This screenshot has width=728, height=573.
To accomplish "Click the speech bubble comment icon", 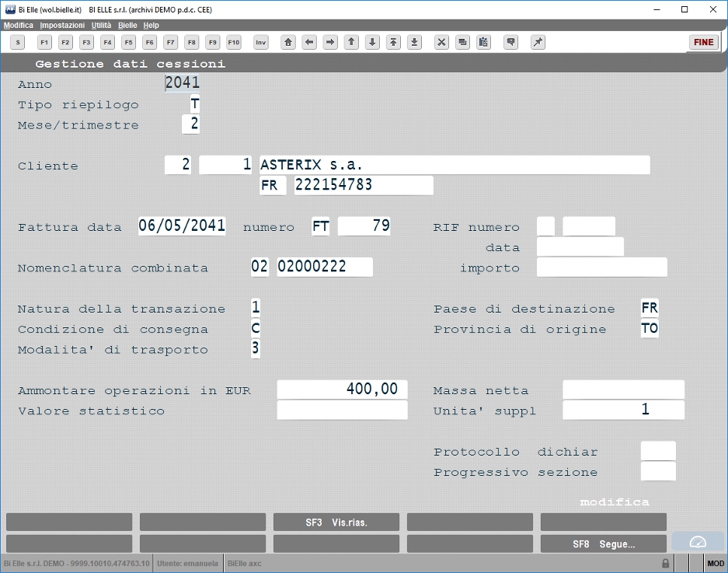I will point(510,42).
